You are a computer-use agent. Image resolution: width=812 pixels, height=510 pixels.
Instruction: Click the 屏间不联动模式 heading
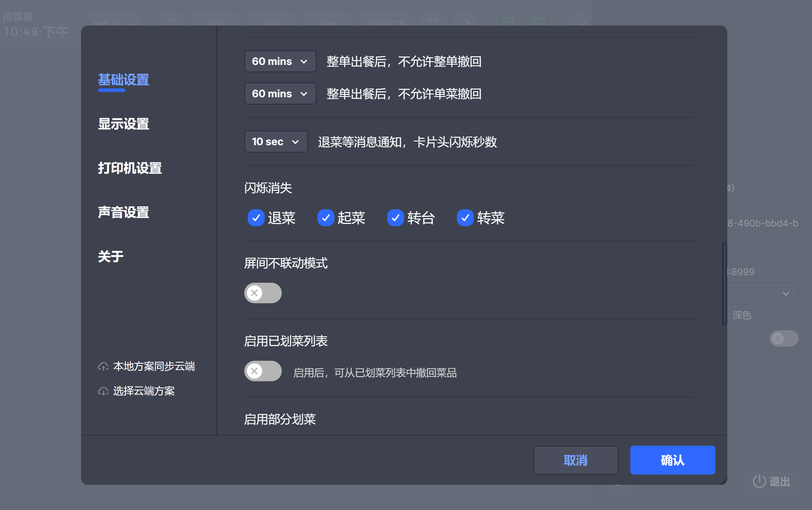click(286, 263)
